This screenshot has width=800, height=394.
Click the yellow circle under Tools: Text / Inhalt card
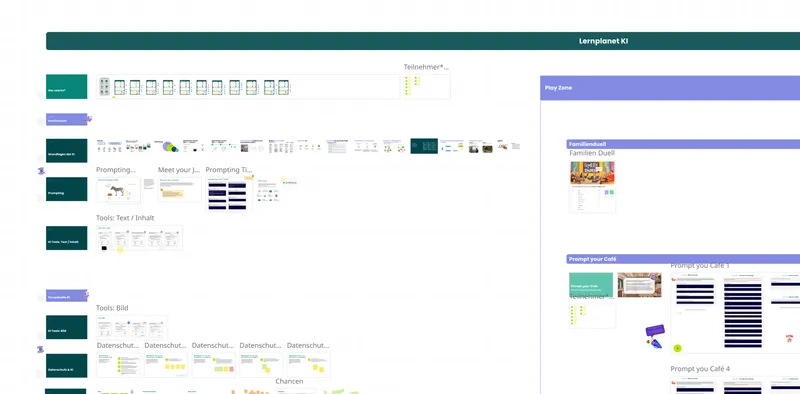point(120,250)
